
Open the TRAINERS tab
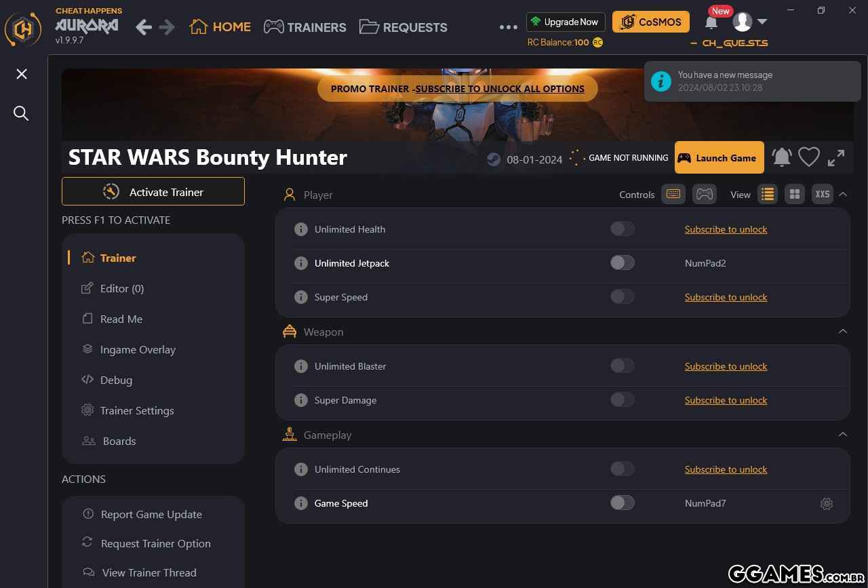[305, 27]
